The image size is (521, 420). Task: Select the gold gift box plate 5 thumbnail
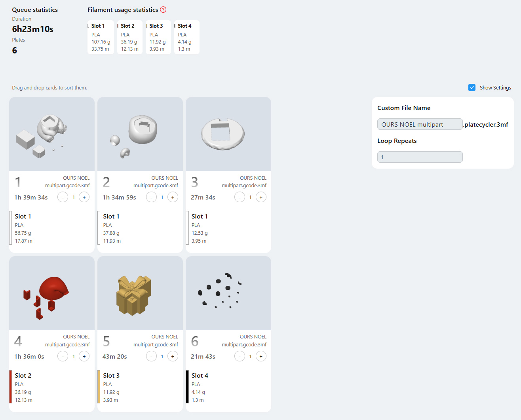pos(140,293)
